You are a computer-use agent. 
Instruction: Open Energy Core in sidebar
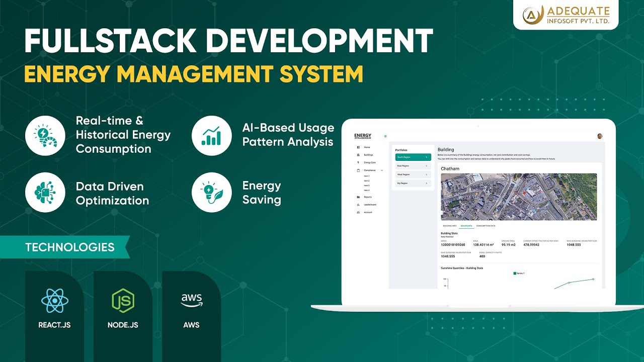point(370,162)
